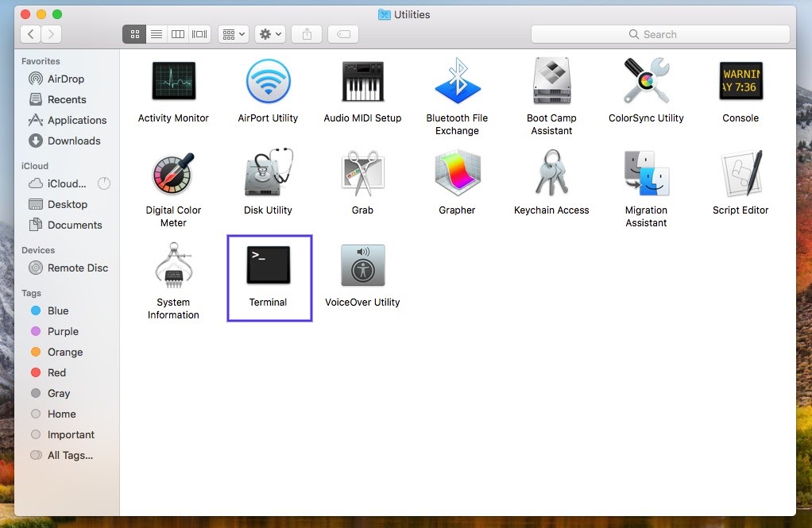Enable Cover Flow view
Image resolution: width=812 pixels, height=528 pixels.
(x=199, y=34)
